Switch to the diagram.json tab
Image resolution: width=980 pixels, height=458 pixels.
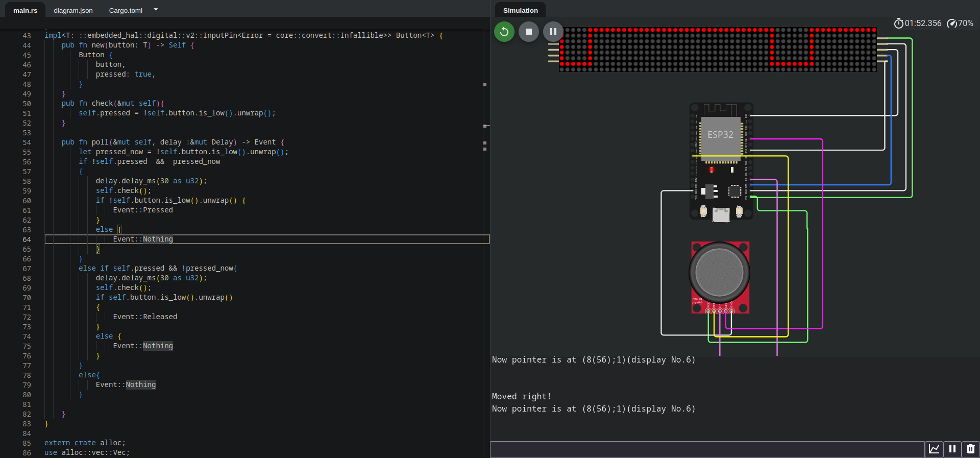click(x=73, y=10)
